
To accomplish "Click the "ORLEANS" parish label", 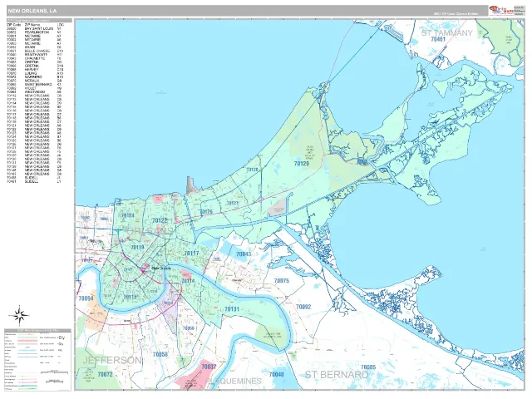I will 150,231.
